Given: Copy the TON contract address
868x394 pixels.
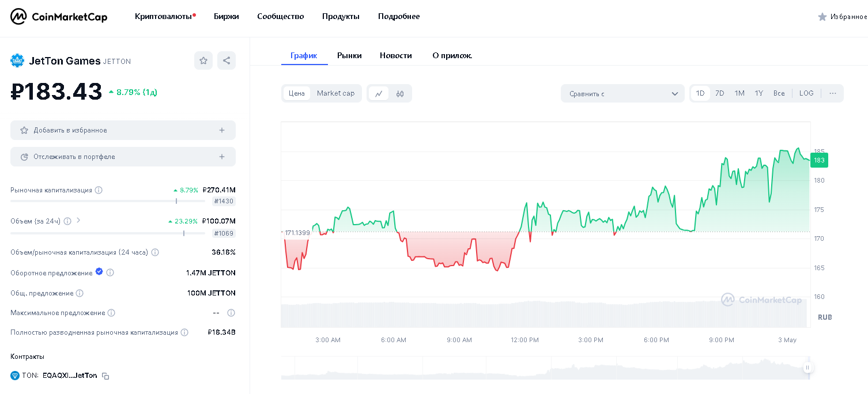Looking at the screenshot, I should [105, 376].
